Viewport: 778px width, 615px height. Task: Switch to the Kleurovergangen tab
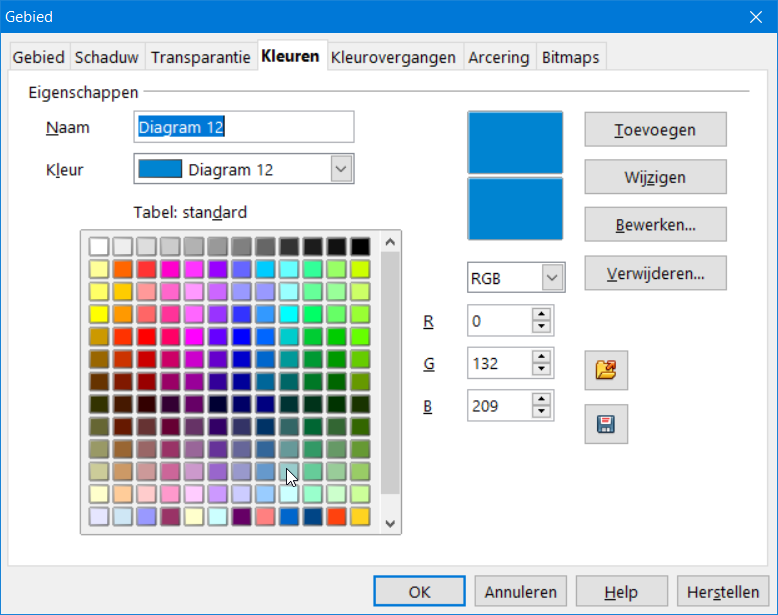pyautogui.click(x=393, y=57)
